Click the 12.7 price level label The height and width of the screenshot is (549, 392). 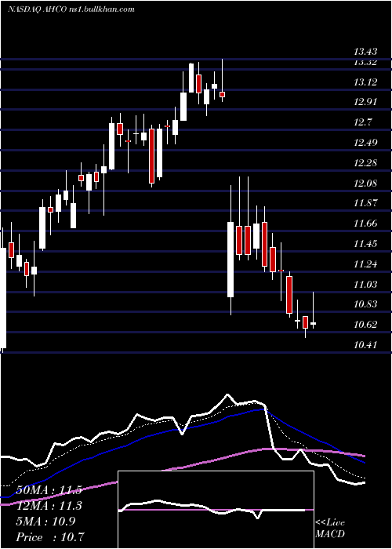coord(363,122)
